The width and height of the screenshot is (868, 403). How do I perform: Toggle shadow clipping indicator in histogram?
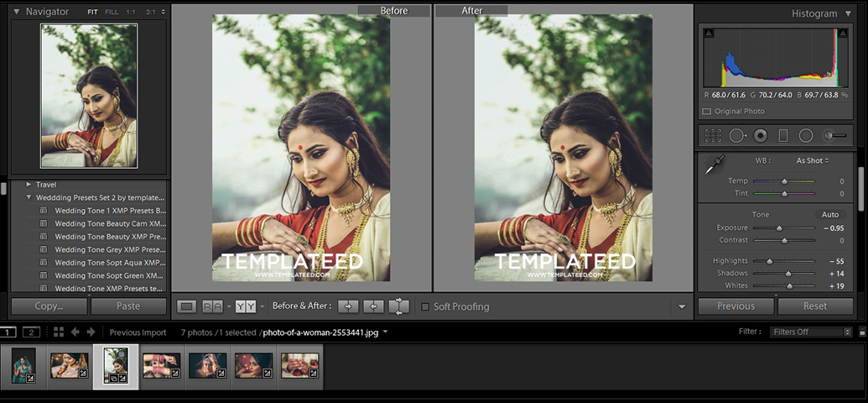tap(709, 34)
